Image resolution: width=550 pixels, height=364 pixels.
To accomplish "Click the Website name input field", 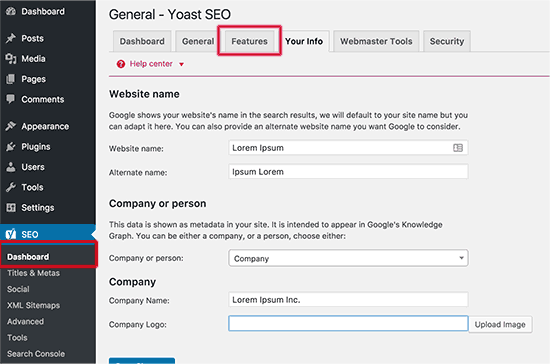I will point(348,148).
